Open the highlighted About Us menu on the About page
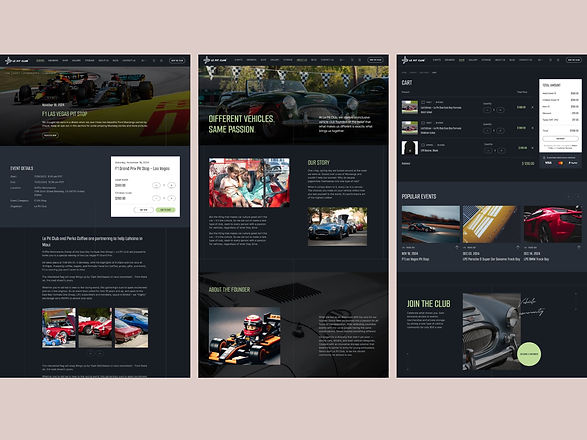Screen dimensions: 587x440 302,60
